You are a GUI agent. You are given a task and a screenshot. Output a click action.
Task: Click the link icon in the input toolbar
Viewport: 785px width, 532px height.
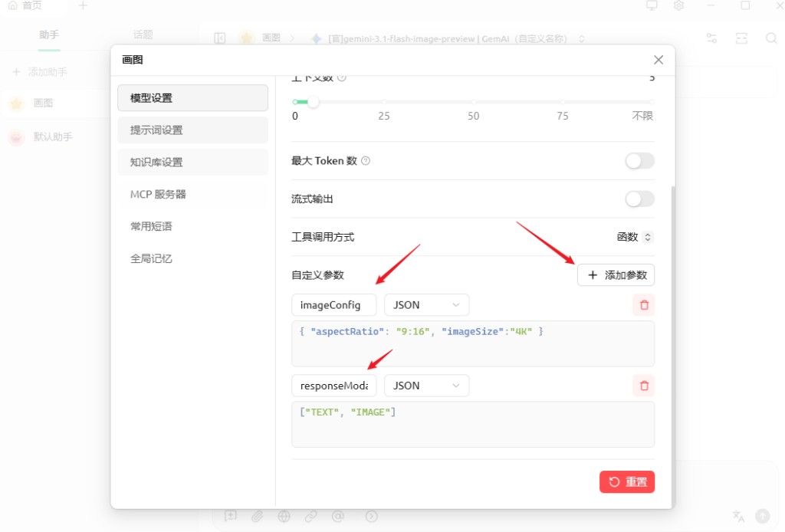[310, 517]
